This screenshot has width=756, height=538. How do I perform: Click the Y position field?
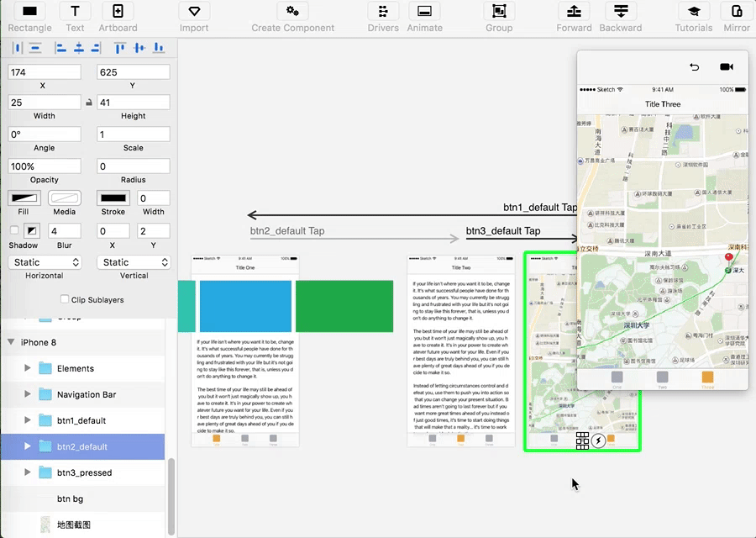(x=134, y=72)
